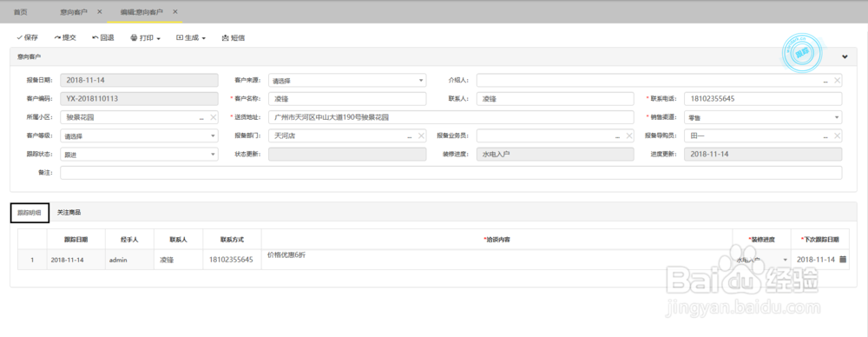This screenshot has height=337, width=868.
Task: Click the admin cell in row 1
Action: pos(129,260)
